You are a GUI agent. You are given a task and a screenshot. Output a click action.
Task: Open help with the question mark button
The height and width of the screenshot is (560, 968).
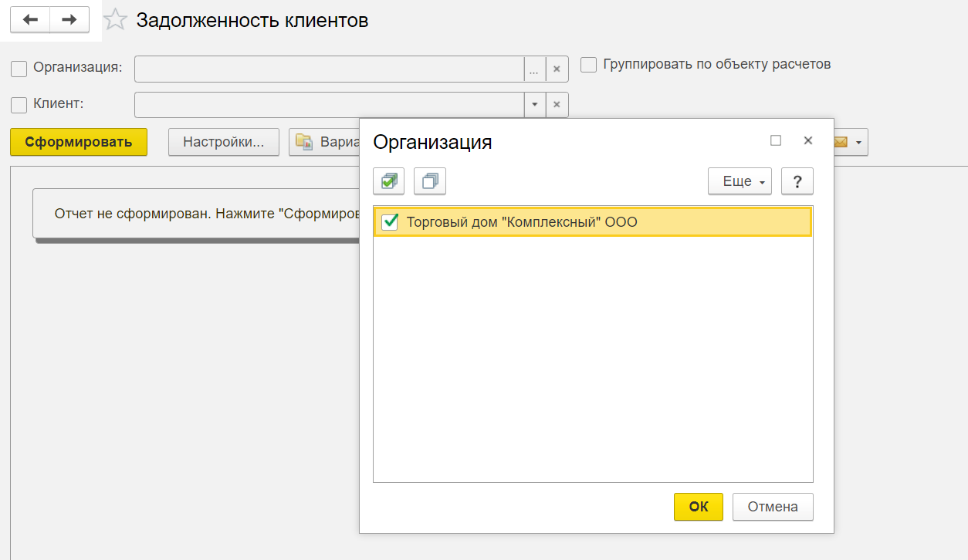797,182
